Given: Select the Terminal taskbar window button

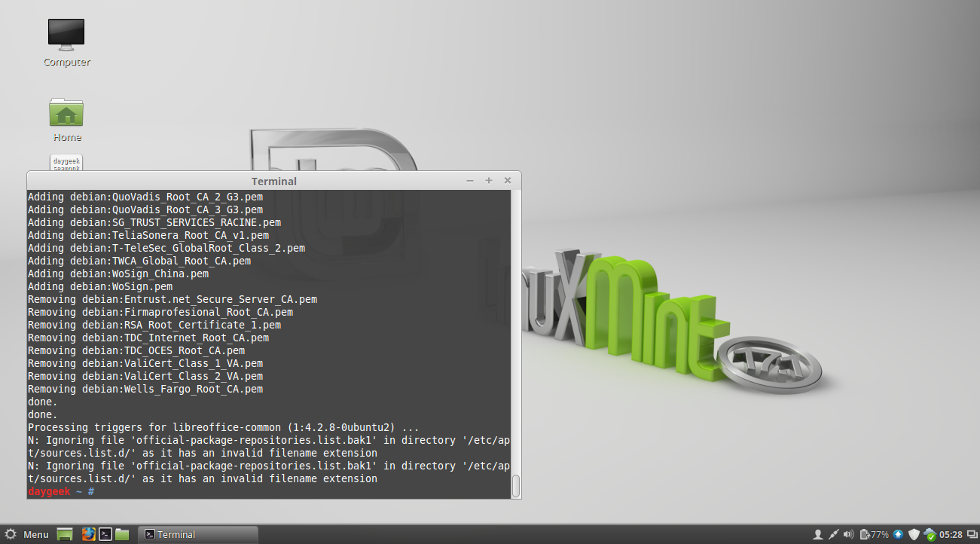Looking at the screenshot, I should coord(200,534).
